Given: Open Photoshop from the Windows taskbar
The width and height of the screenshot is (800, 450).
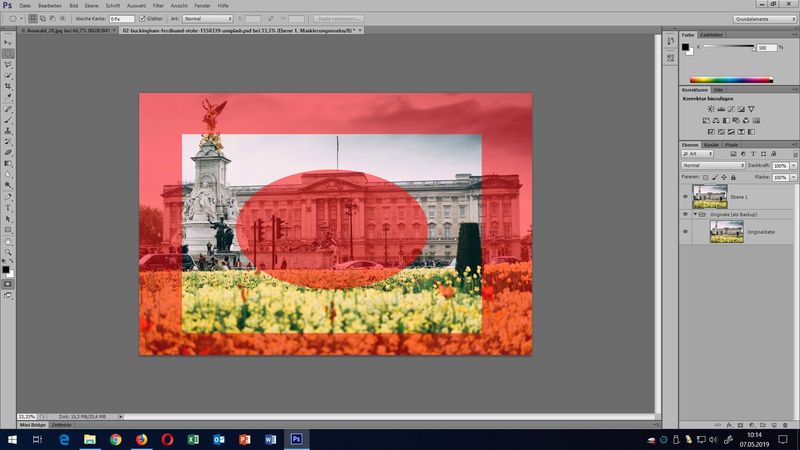Looking at the screenshot, I should click(x=296, y=439).
